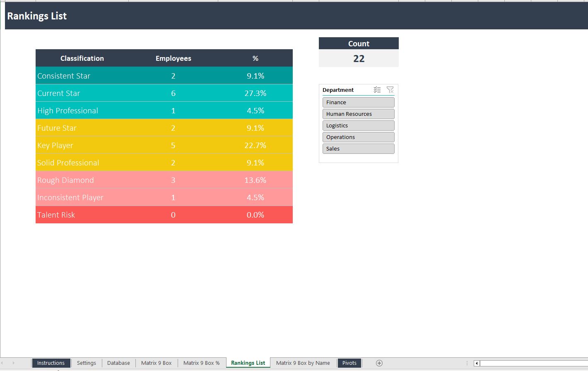Select Logistics in the Department slicer

pos(358,126)
